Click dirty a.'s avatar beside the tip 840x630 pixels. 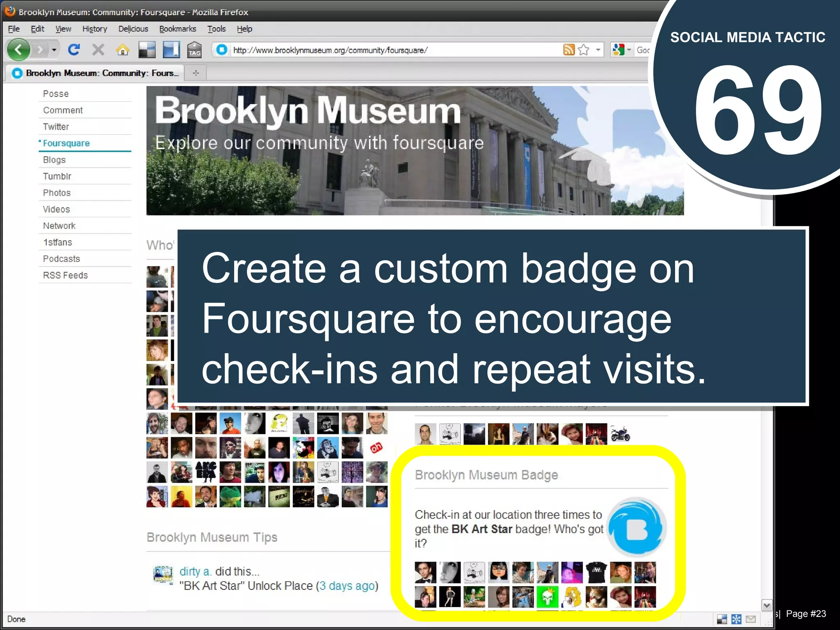point(163,574)
